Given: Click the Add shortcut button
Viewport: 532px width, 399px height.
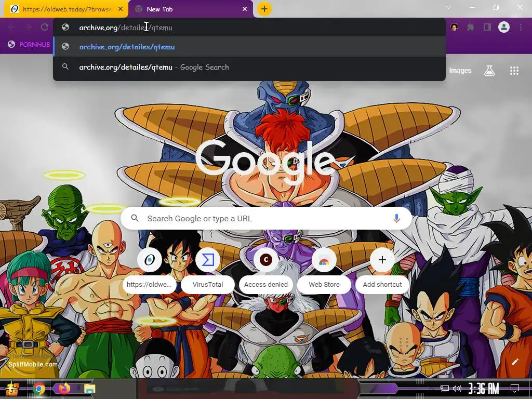Looking at the screenshot, I should (x=382, y=270).
